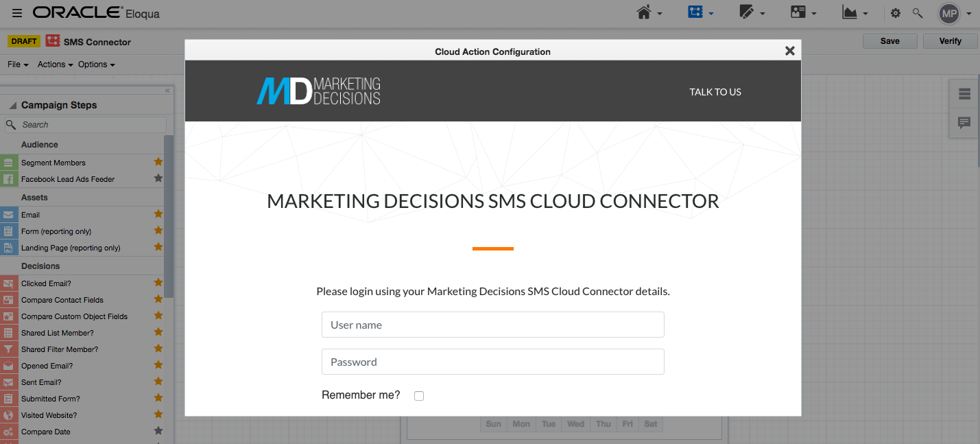Close the Cloud Action Configuration dialog
The width and height of the screenshot is (980, 444).
(789, 51)
